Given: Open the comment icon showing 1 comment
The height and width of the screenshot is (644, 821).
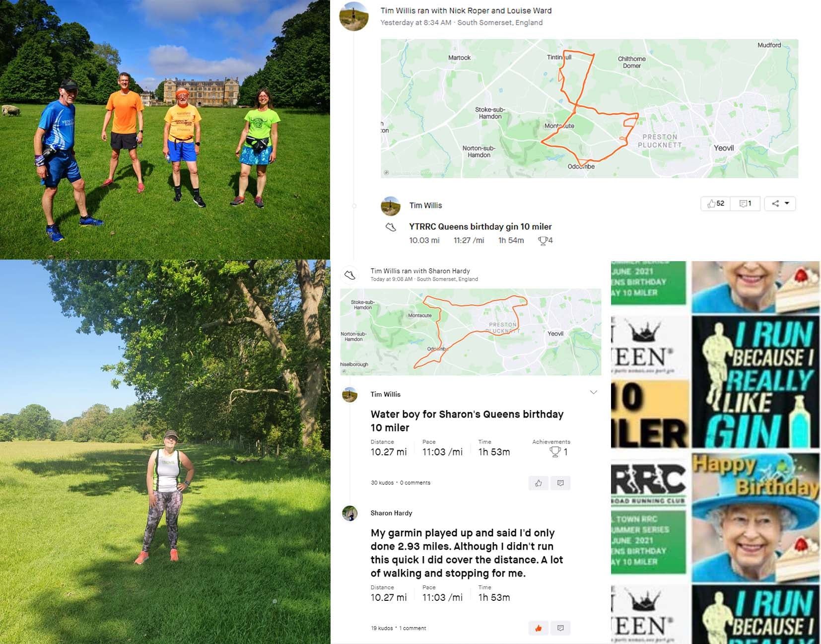Looking at the screenshot, I should [745, 204].
